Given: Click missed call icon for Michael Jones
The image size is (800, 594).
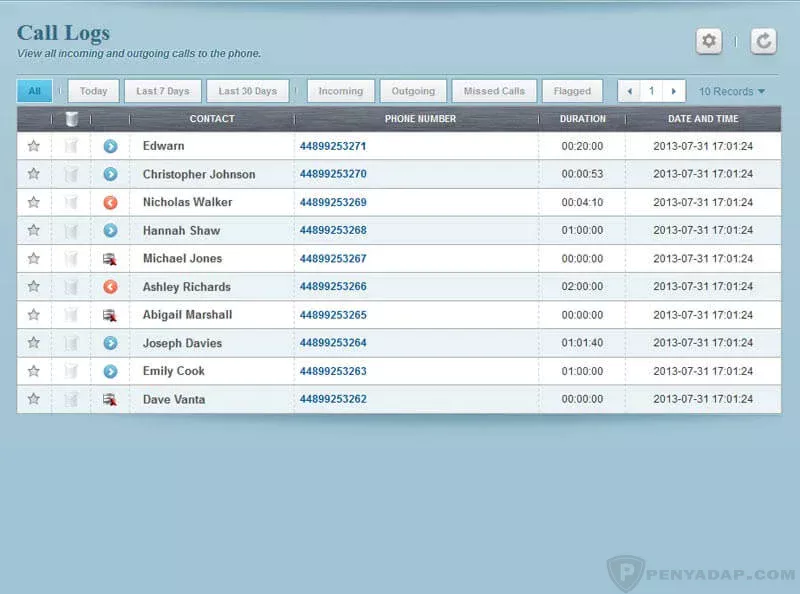Looking at the screenshot, I should (x=110, y=258).
